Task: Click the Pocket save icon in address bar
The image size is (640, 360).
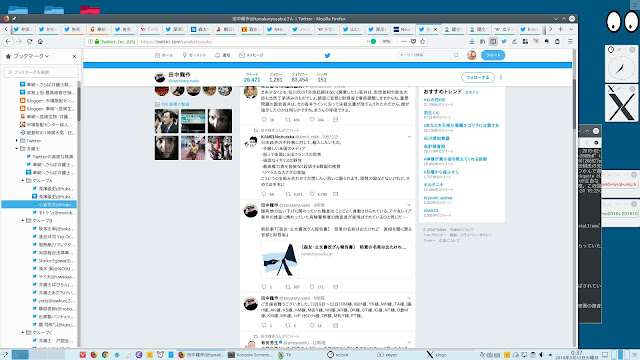Action: [x=413, y=41]
